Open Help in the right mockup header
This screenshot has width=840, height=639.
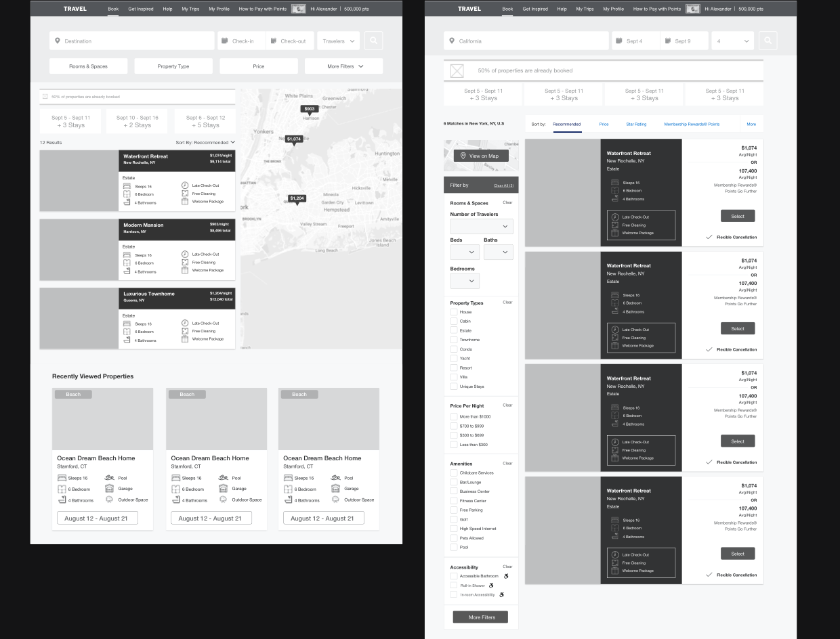[x=562, y=9]
